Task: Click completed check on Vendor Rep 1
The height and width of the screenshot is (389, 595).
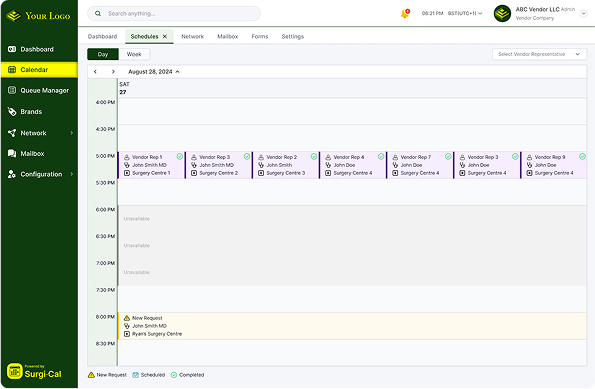Action: point(179,157)
